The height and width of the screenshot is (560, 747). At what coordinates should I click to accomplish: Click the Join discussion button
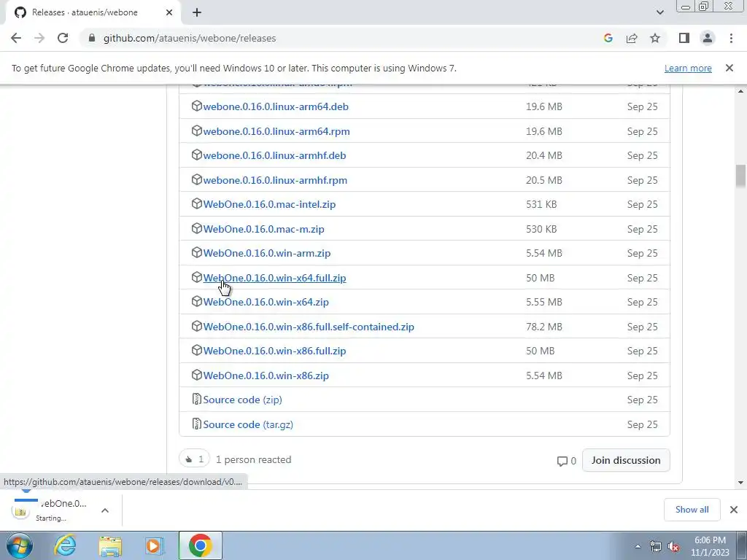625,461
